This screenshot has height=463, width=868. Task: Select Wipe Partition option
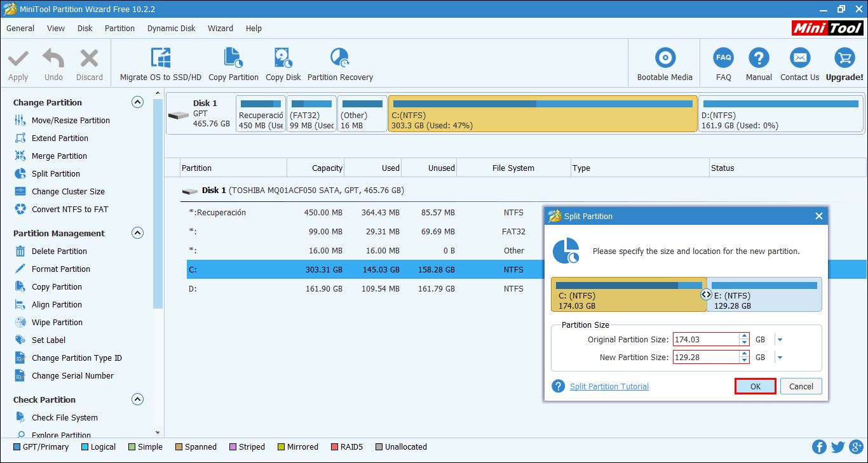point(57,322)
